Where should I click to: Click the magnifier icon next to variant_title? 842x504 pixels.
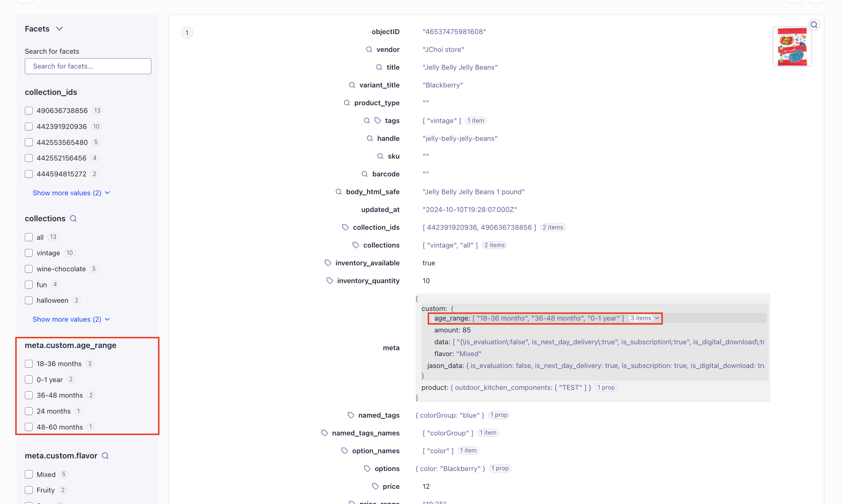click(x=352, y=85)
